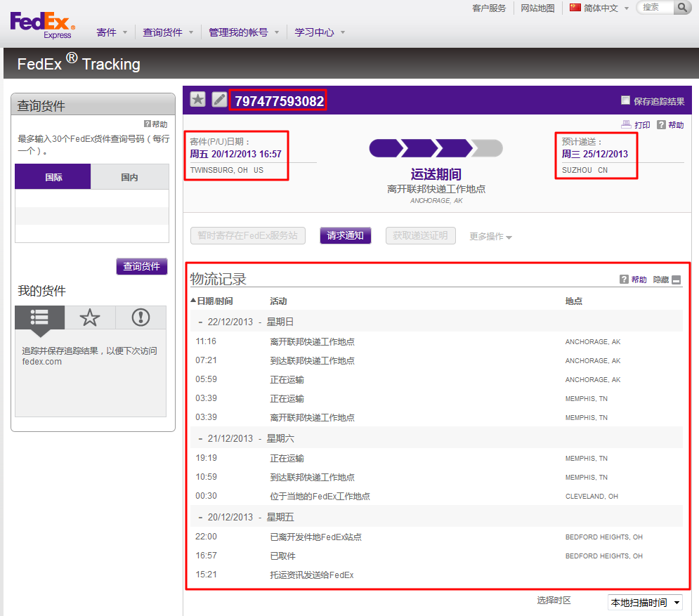Click the printer icon
The image size is (699, 616).
click(x=626, y=124)
